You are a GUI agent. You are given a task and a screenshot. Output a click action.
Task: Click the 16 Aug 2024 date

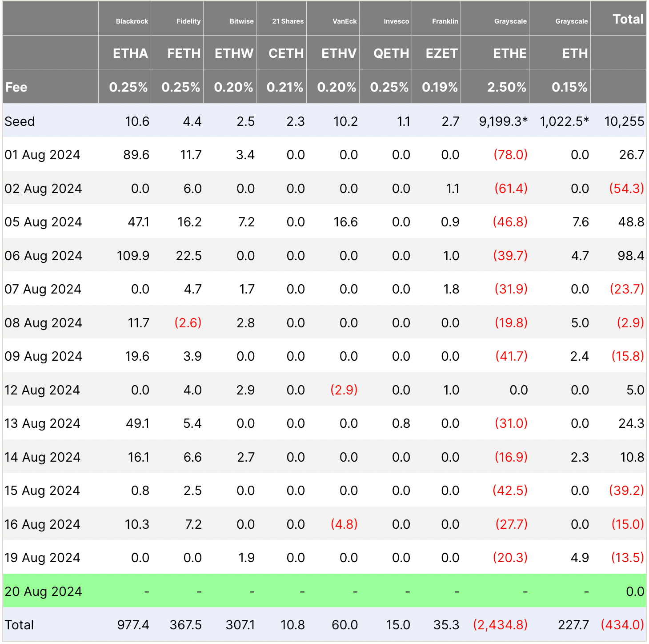pos(42,524)
